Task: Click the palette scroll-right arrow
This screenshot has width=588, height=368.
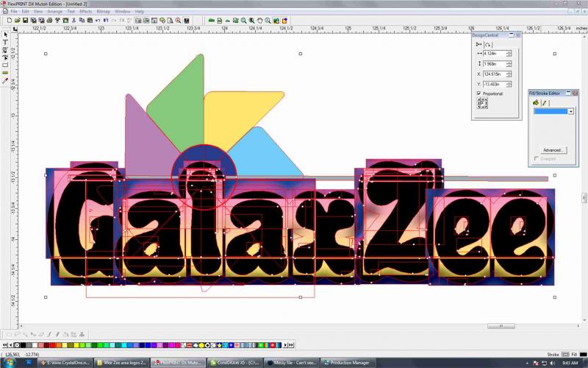Action: click(285, 345)
